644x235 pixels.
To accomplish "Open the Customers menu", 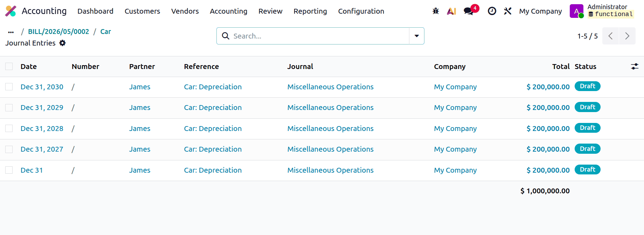I will (x=142, y=11).
